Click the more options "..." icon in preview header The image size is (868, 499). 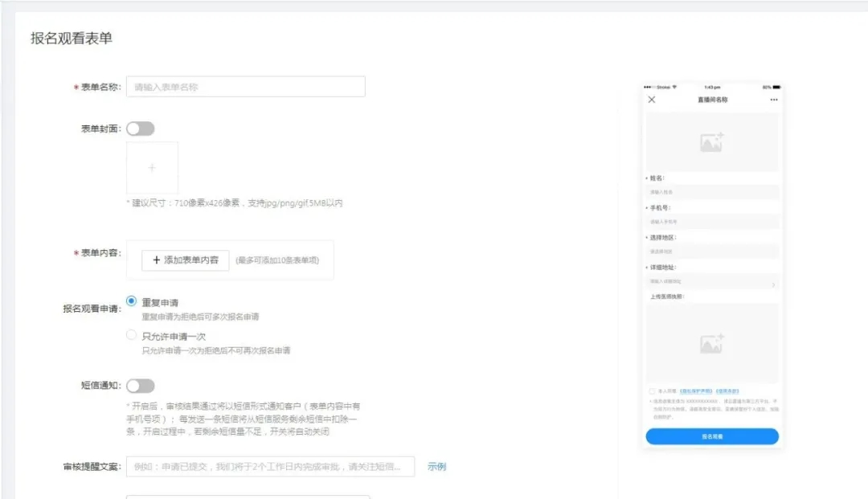pyautogui.click(x=773, y=99)
